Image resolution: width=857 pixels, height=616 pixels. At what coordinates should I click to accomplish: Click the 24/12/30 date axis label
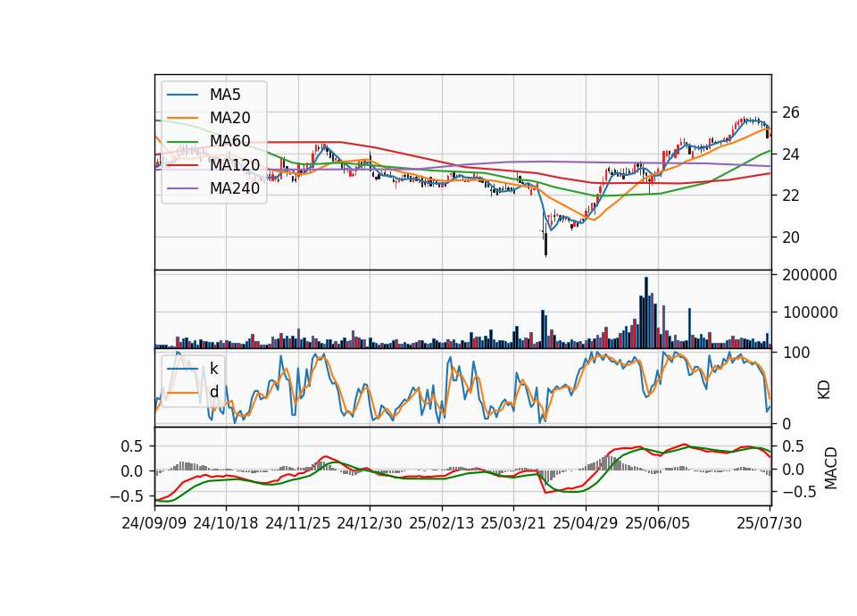tap(370, 523)
